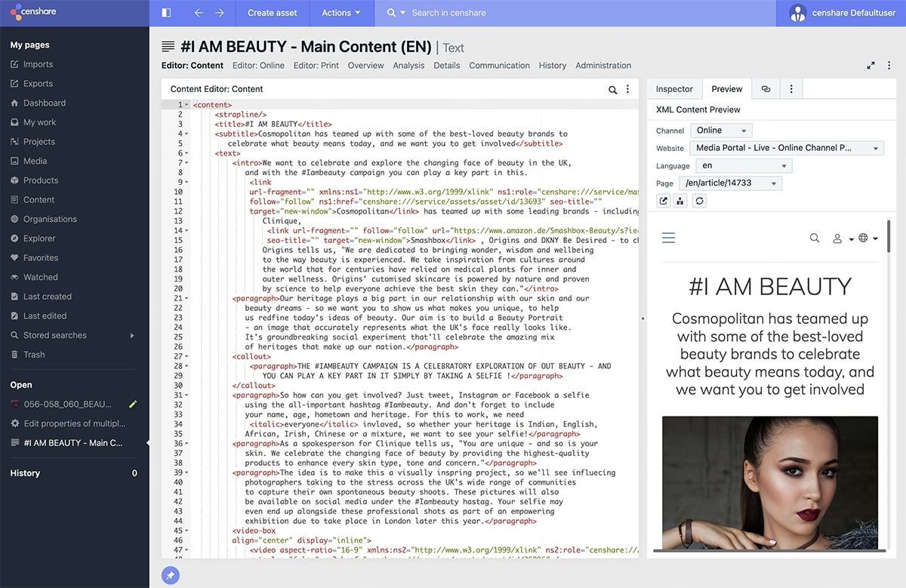Open the hamburger menu in preview page
This screenshot has height=588, width=906.
click(668, 239)
